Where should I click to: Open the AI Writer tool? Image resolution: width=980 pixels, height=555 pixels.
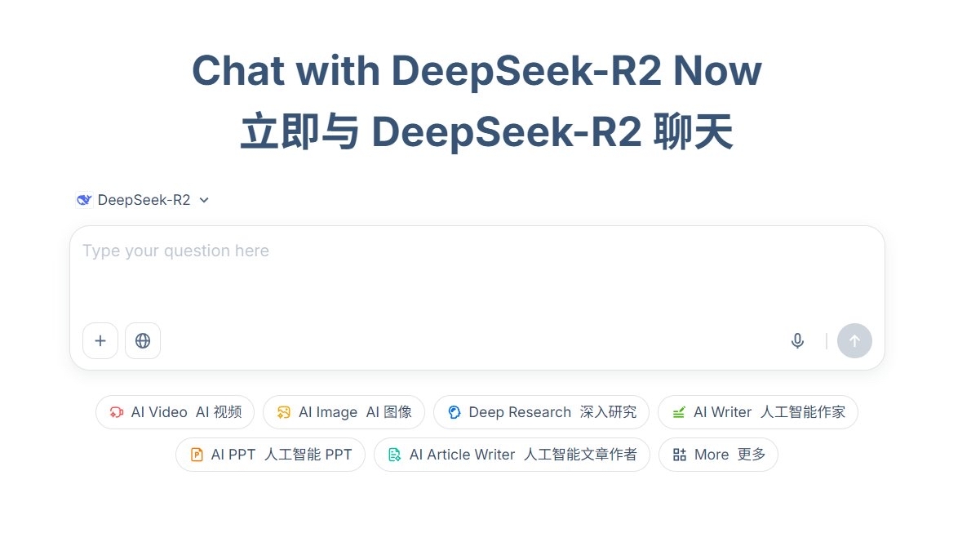758,412
